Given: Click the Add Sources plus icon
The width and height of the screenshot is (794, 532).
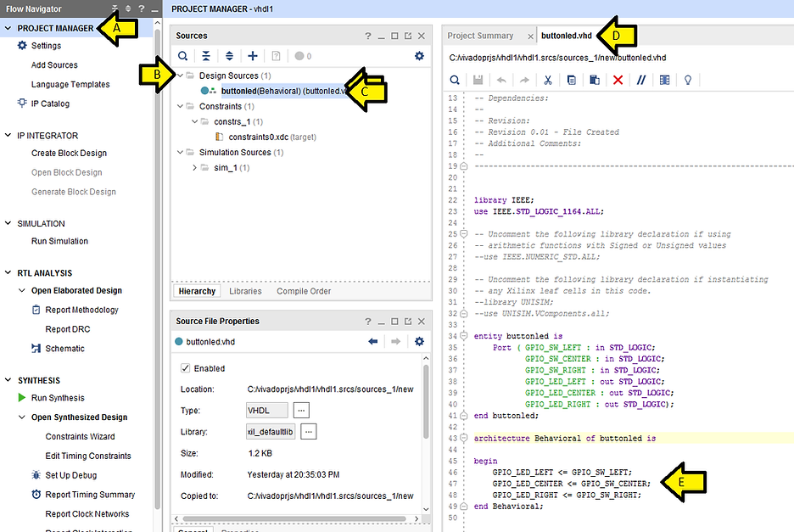Looking at the screenshot, I should click(253, 56).
